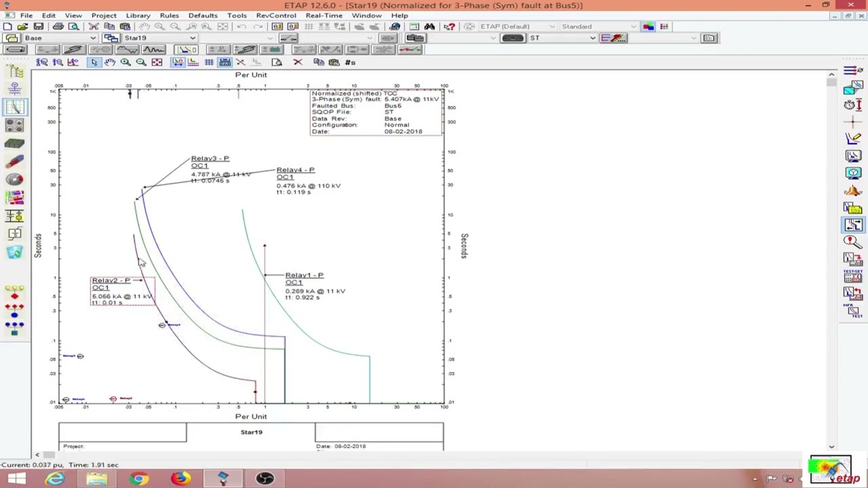Click the Relay3 - P curve label
Image resolution: width=868 pixels, height=488 pixels.
(210, 159)
